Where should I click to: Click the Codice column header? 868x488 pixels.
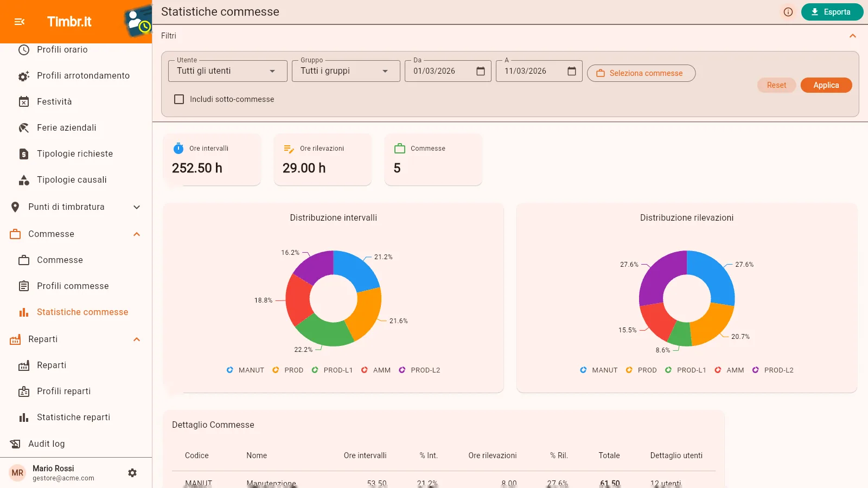197,456
